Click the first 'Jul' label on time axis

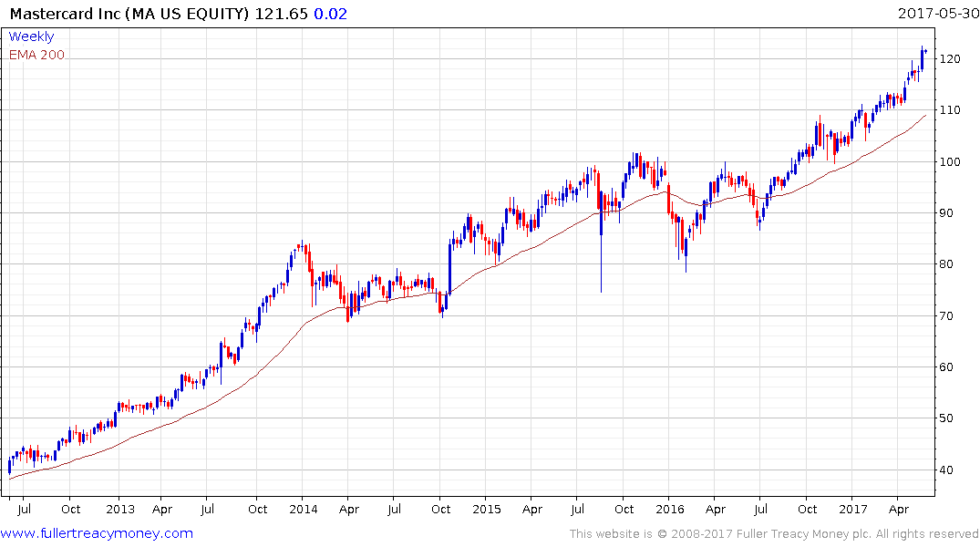[24, 510]
